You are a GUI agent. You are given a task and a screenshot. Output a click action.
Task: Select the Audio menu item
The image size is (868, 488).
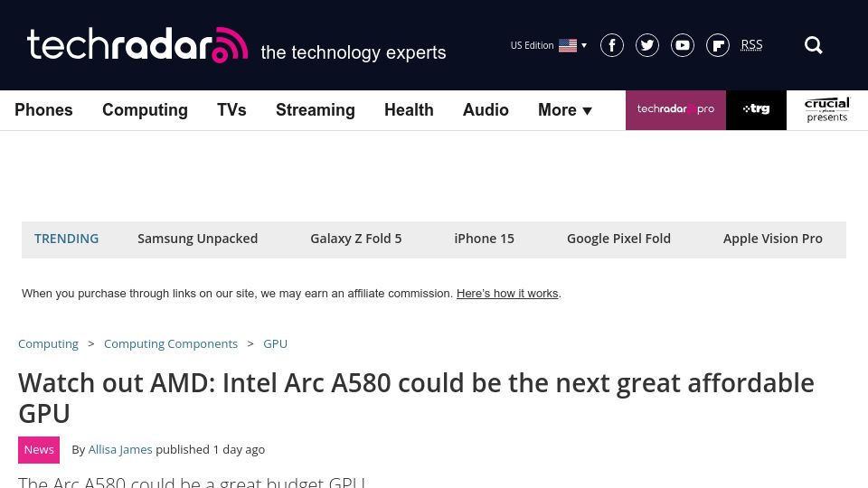[x=486, y=110]
